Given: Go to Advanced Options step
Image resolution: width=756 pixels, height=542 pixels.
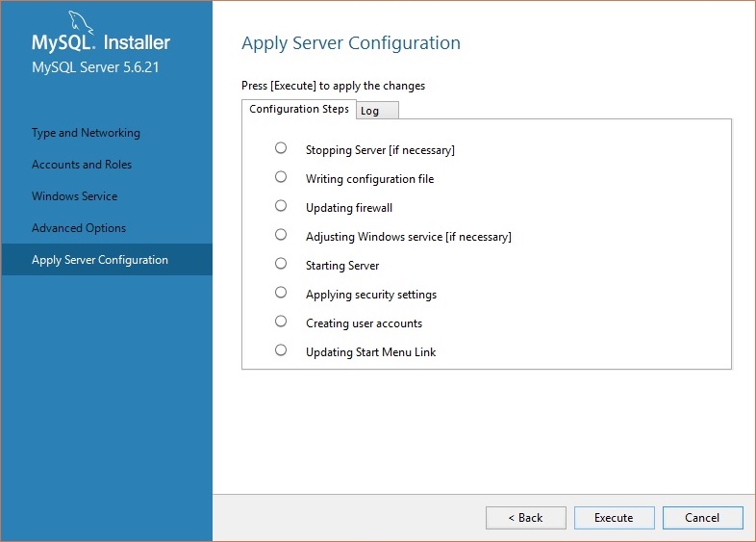Looking at the screenshot, I should 79,228.
